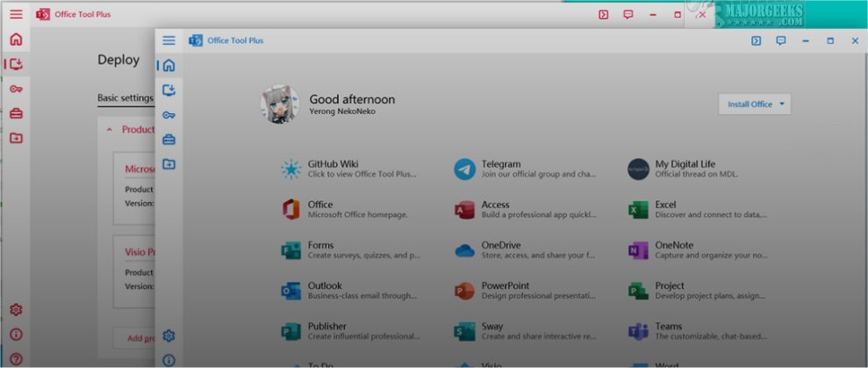Select Home icon in blue window sidebar

[x=169, y=65]
